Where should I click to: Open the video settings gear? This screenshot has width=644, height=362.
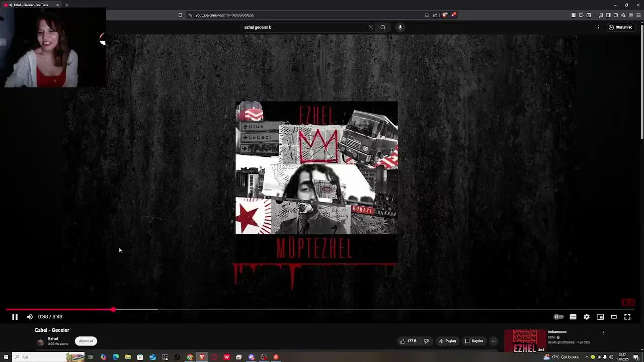[x=587, y=317]
